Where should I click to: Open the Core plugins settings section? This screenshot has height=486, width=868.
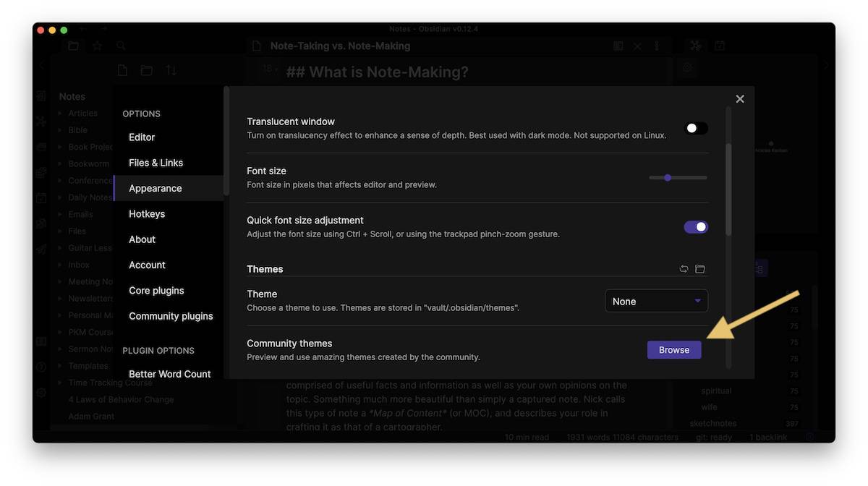pos(156,291)
